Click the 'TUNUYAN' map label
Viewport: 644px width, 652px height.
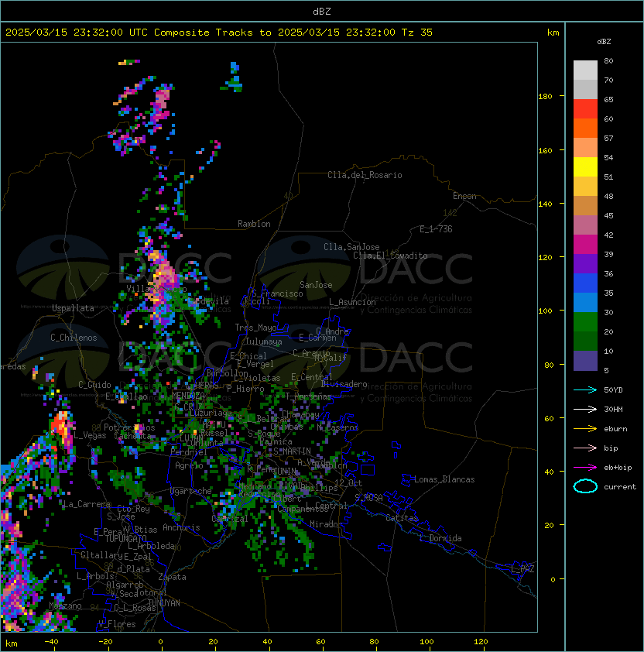click(164, 603)
